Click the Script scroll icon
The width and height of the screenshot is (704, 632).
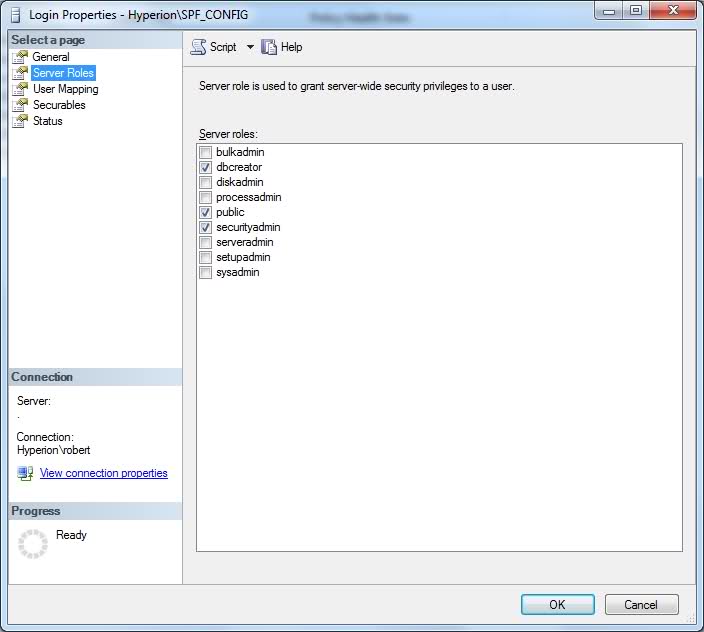(x=198, y=47)
